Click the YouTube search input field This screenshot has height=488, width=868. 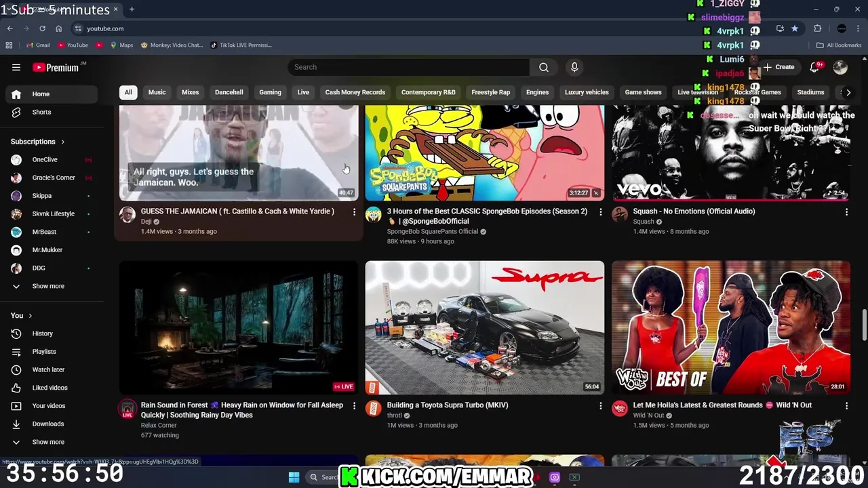pos(409,67)
